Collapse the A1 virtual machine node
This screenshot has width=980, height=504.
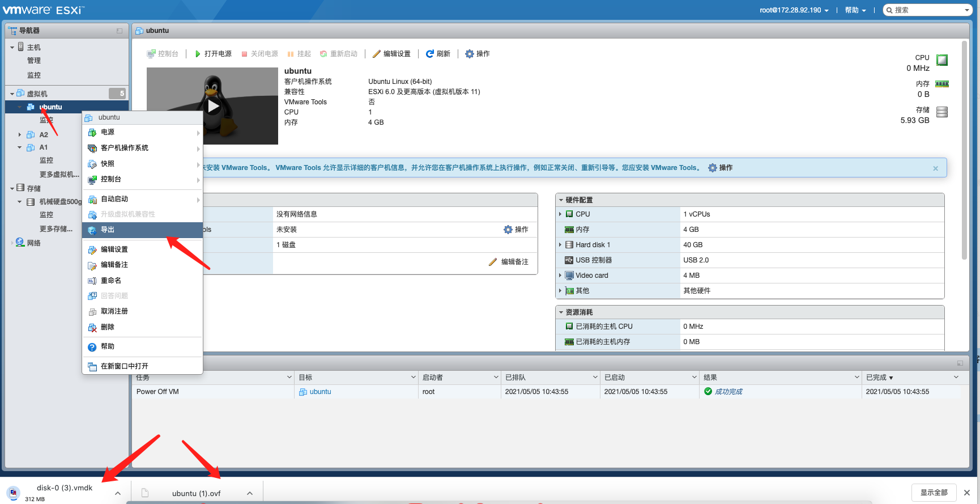pyautogui.click(x=20, y=147)
